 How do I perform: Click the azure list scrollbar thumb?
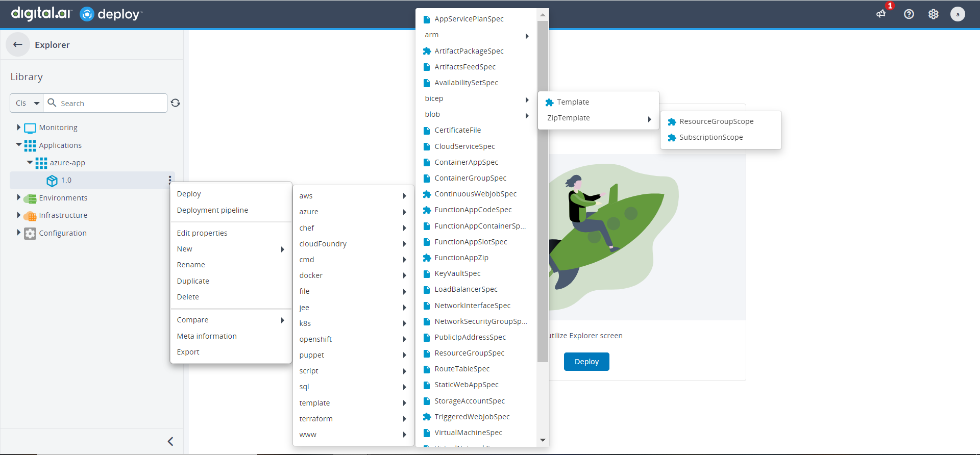(x=543, y=191)
